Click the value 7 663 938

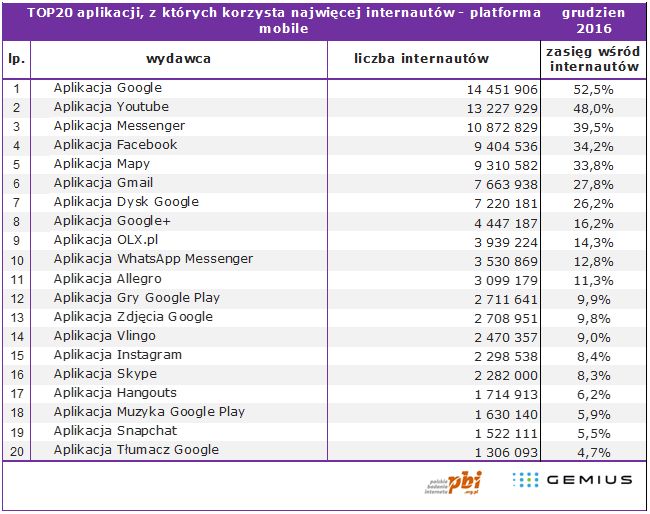pos(506,185)
